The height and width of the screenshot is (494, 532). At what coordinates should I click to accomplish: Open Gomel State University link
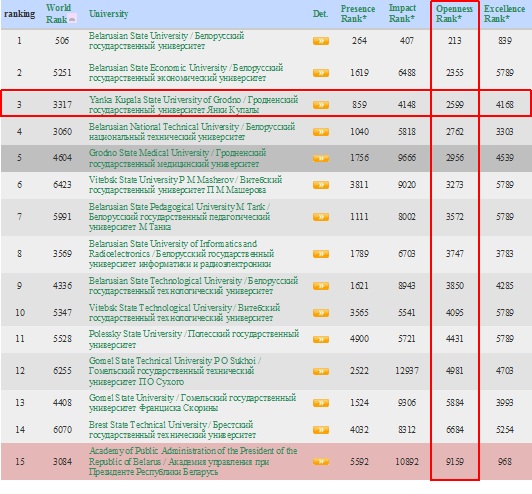point(192,402)
